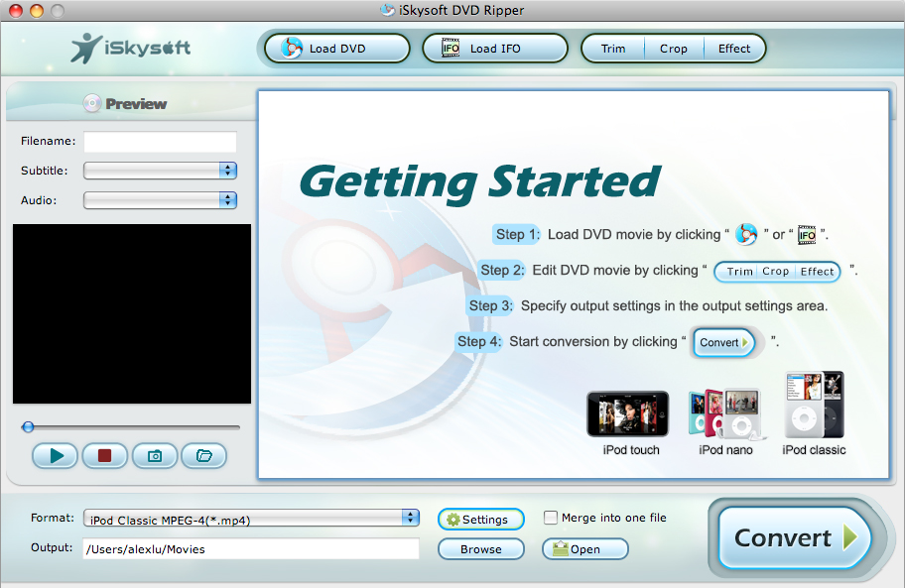This screenshot has width=905, height=588.
Task: Click the iPod touch thumbnail
Action: point(628,413)
